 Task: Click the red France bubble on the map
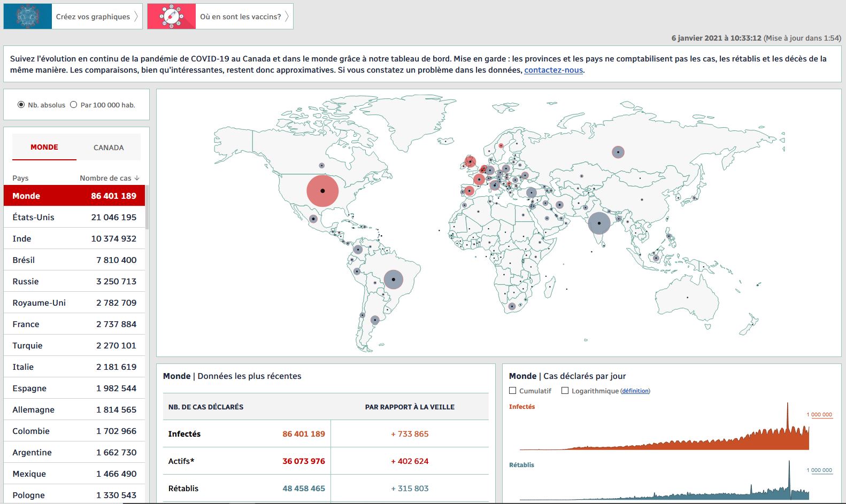point(479,179)
